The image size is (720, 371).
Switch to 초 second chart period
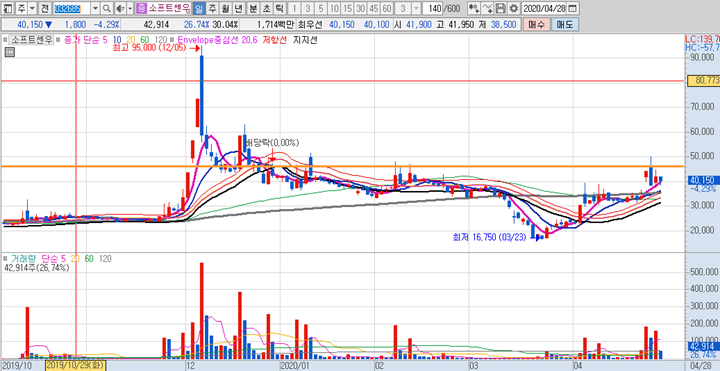click(267, 8)
